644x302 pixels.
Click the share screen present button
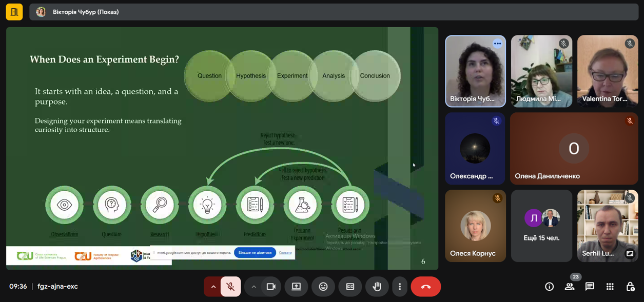point(296,287)
